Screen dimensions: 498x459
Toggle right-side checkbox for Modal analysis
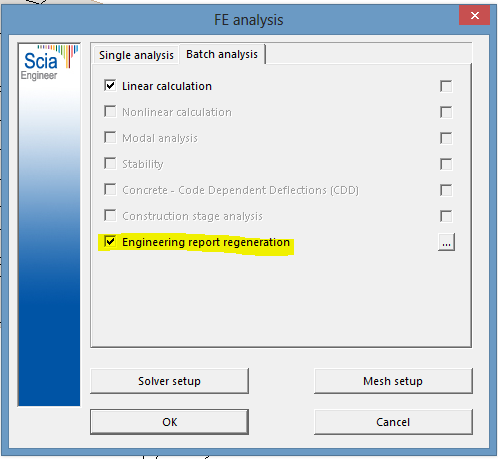pyautogui.click(x=446, y=138)
